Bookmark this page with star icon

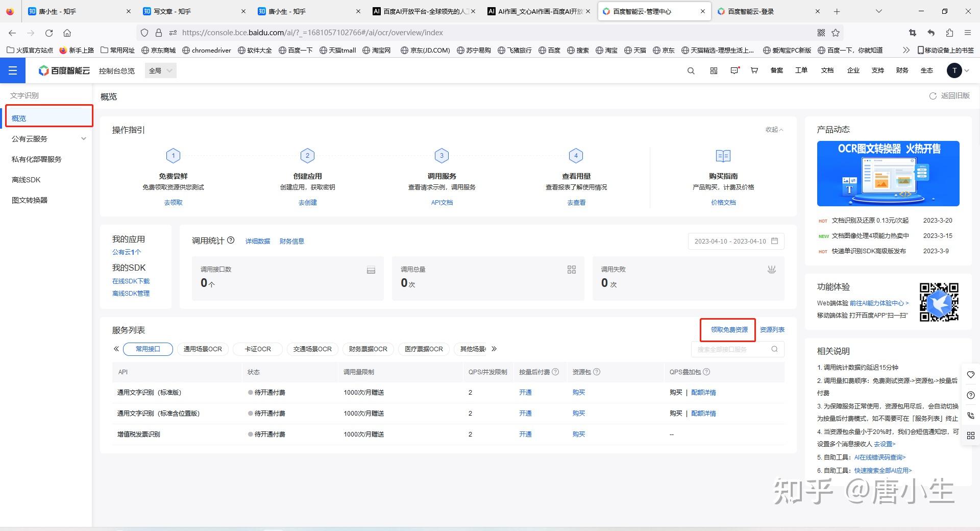point(836,33)
